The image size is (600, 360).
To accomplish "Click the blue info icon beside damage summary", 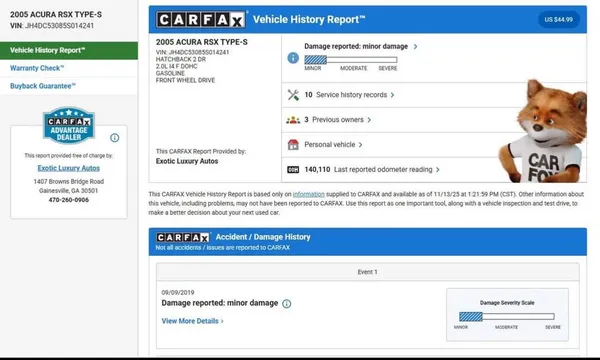I will click(293, 58).
